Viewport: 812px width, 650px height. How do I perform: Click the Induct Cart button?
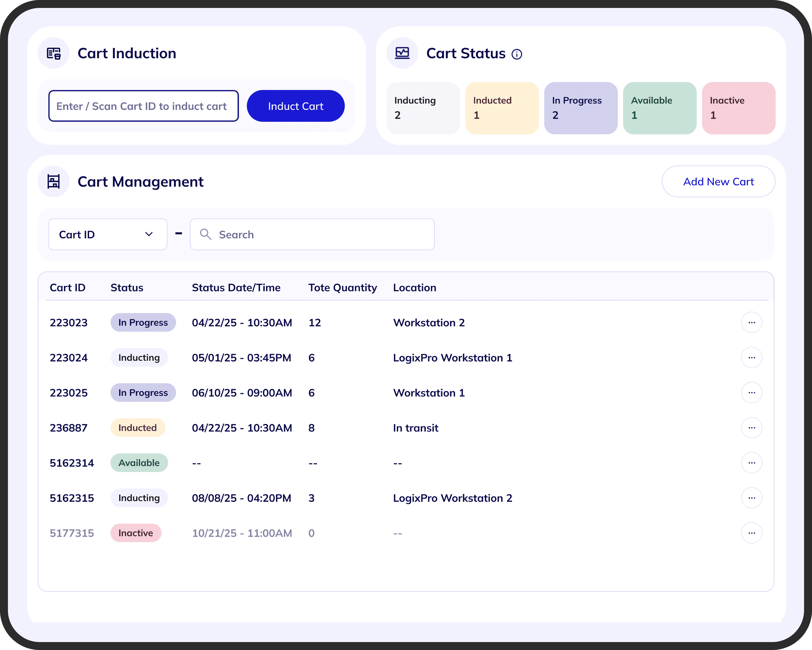tap(296, 106)
